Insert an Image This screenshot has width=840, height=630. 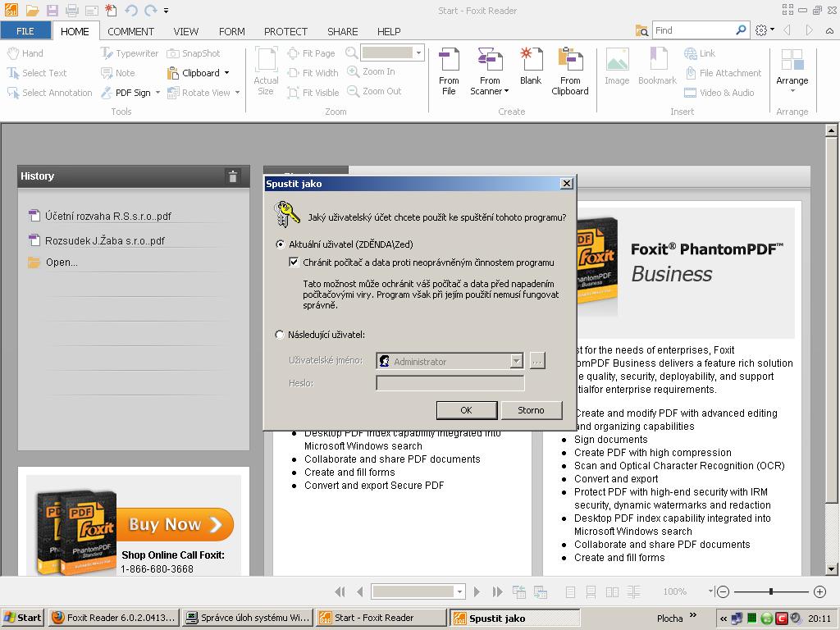coord(617,66)
